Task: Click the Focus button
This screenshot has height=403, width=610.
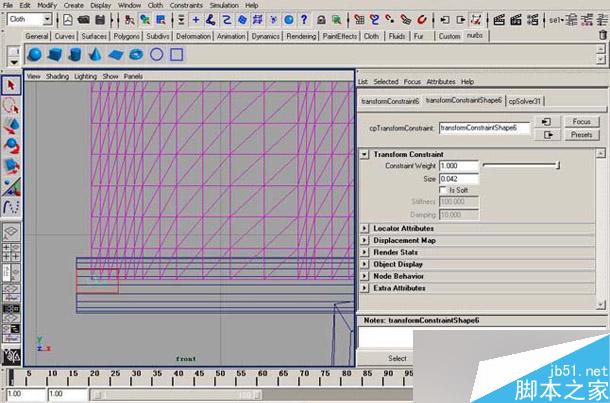Action: pos(582,122)
